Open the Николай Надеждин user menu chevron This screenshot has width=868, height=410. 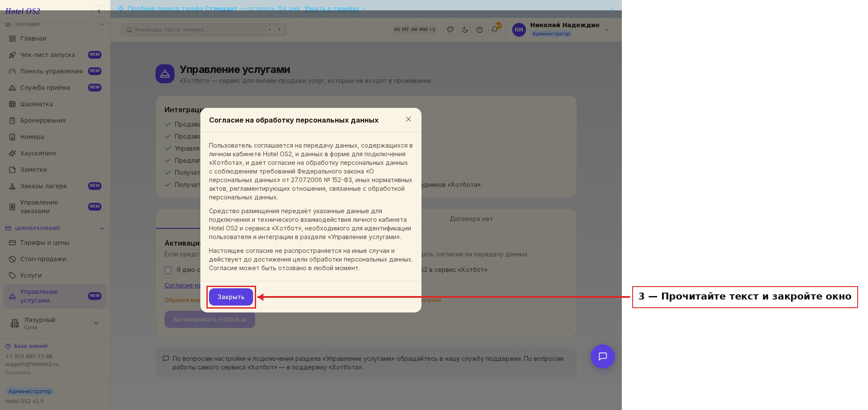607,30
